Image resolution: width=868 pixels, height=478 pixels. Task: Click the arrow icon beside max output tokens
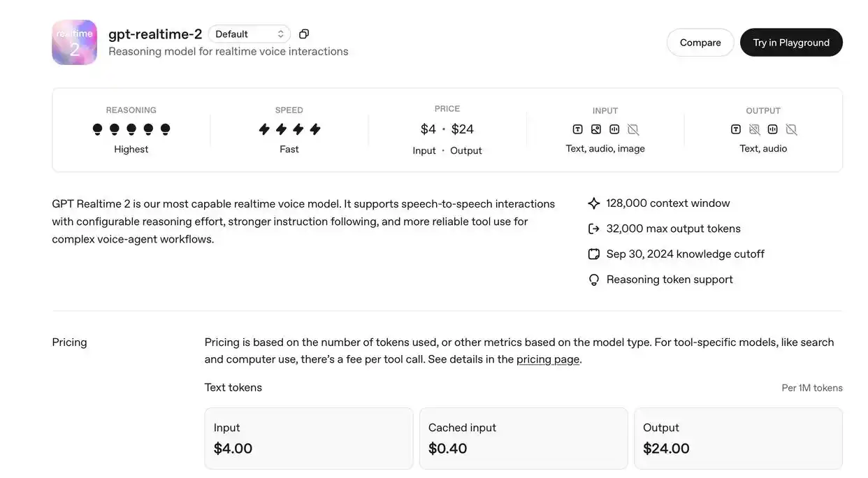(594, 229)
